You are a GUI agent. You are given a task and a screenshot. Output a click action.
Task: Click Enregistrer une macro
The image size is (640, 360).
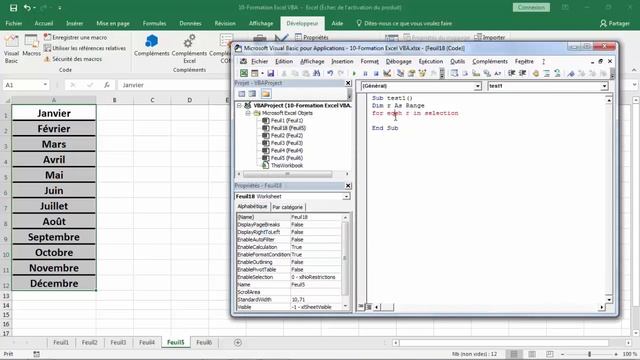75,37
